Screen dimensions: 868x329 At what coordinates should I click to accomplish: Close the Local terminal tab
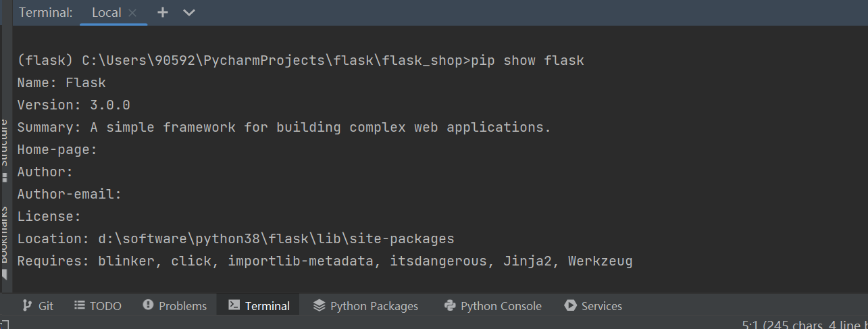[132, 13]
